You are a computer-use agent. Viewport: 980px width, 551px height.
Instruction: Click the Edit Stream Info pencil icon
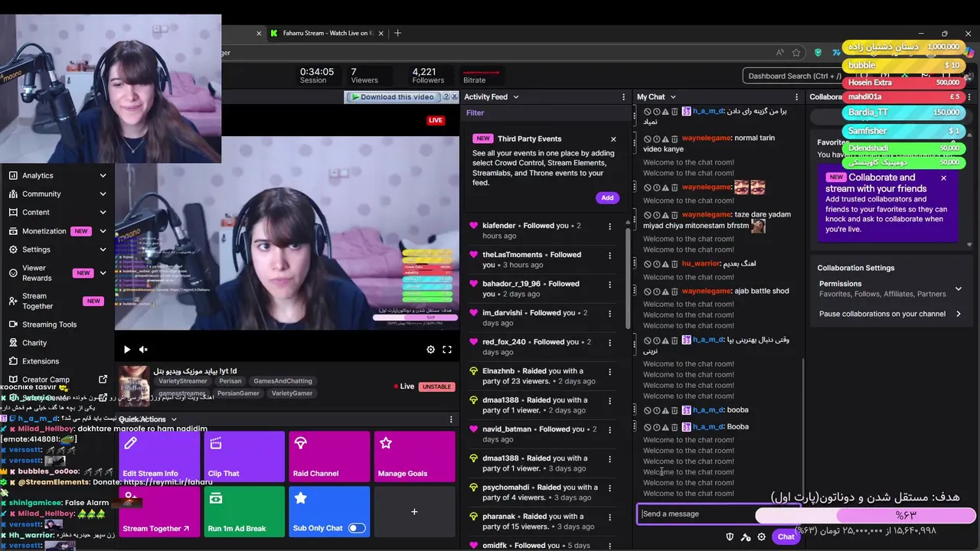(130, 443)
